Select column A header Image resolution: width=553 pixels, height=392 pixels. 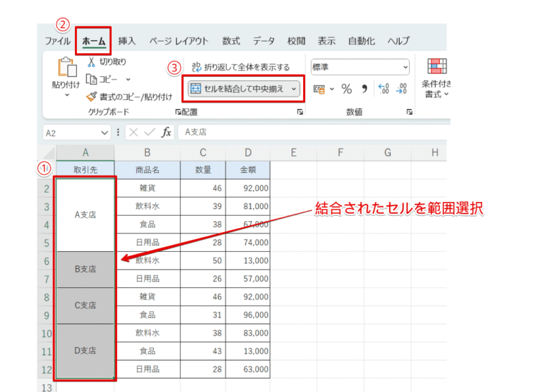pyautogui.click(x=85, y=153)
